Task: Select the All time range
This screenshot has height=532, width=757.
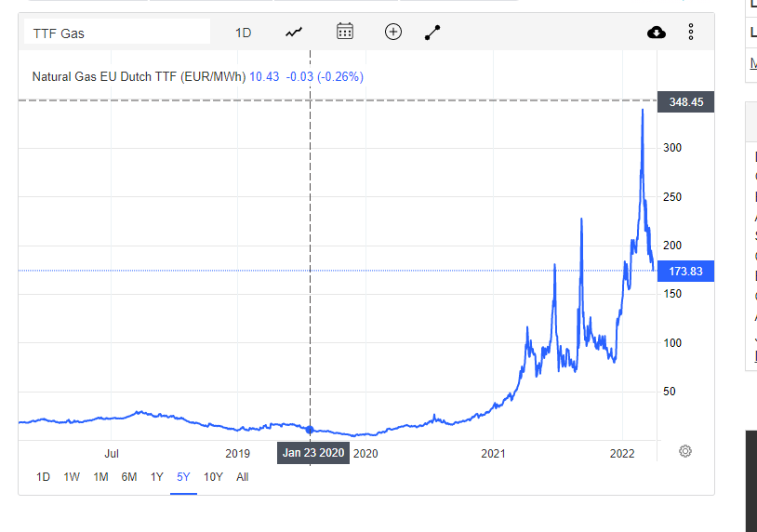Action: click(243, 477)
